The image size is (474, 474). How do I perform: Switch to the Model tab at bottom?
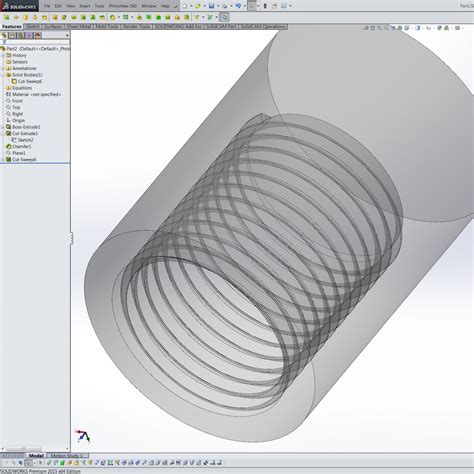[36, 456]
